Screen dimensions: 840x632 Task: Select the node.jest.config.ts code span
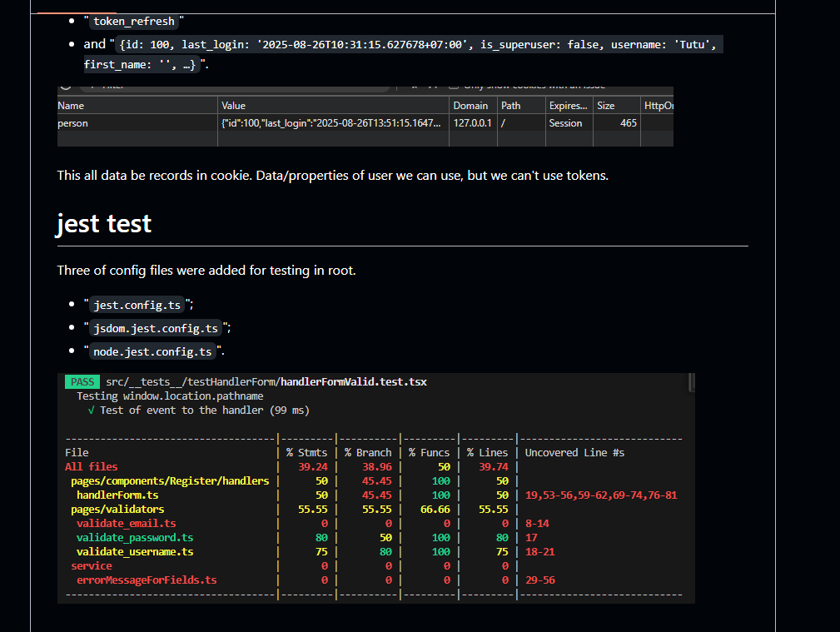pos(153,351)
